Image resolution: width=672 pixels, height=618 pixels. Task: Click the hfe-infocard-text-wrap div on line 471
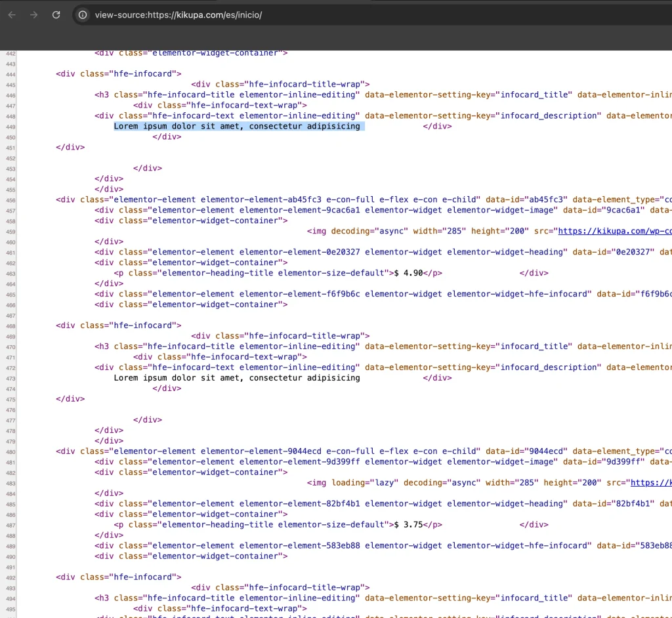[220, 357]
